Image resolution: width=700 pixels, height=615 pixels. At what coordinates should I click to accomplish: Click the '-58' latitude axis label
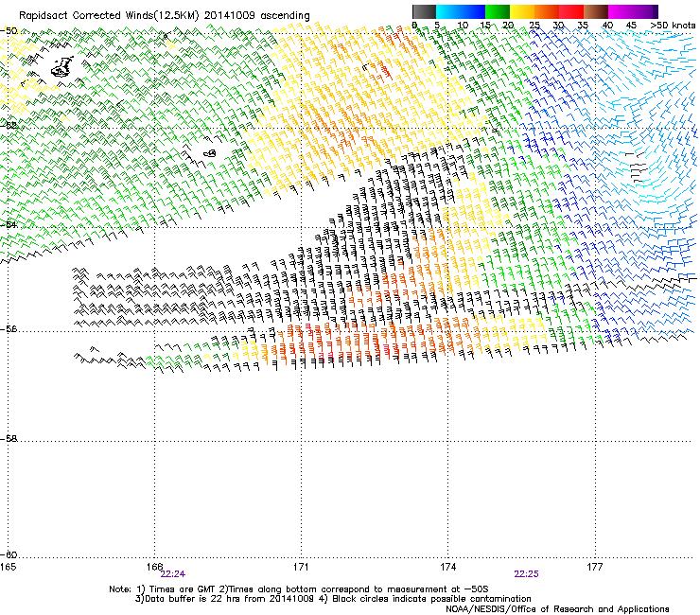click(9, 439)
